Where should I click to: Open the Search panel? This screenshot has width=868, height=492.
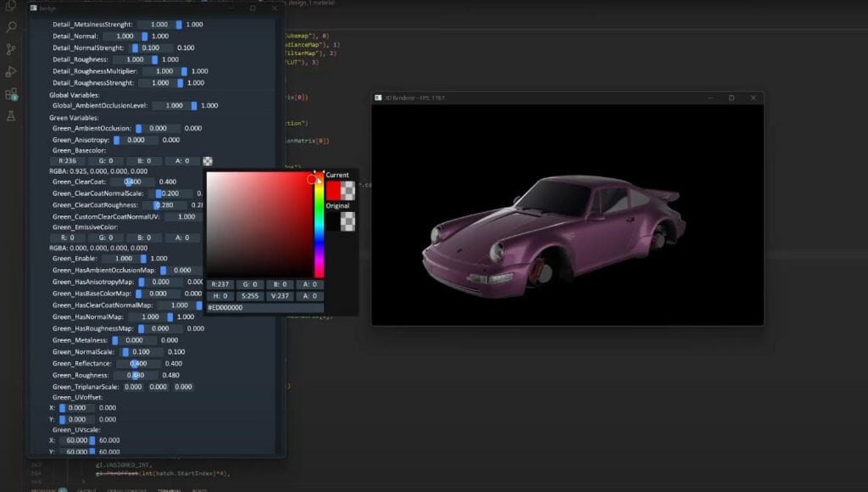point(11,26)
